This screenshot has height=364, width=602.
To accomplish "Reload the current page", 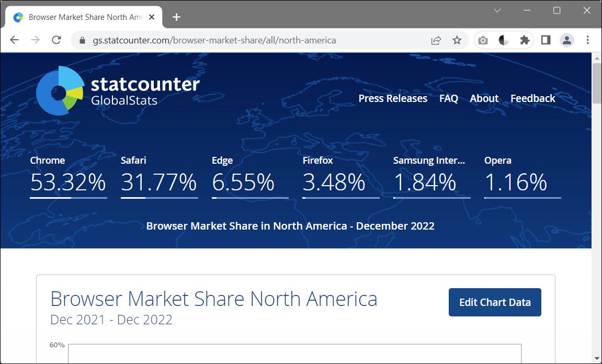I will 56,40.
